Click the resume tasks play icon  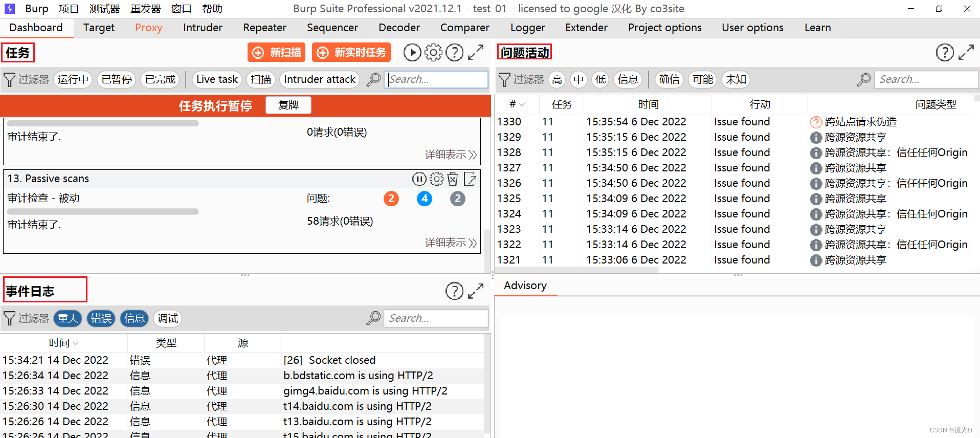(412, 52)
